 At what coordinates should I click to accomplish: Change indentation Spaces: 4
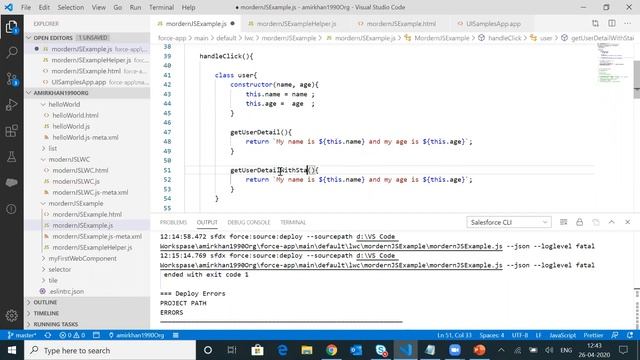point(491,335)
